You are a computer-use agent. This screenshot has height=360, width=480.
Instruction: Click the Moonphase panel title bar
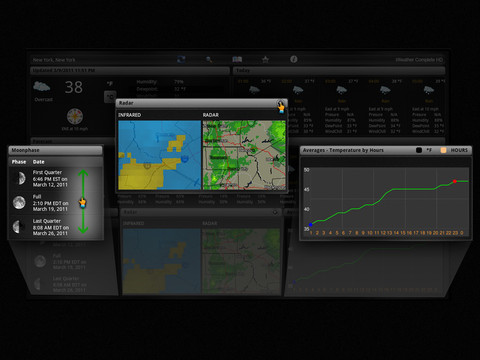pos(55,150)
